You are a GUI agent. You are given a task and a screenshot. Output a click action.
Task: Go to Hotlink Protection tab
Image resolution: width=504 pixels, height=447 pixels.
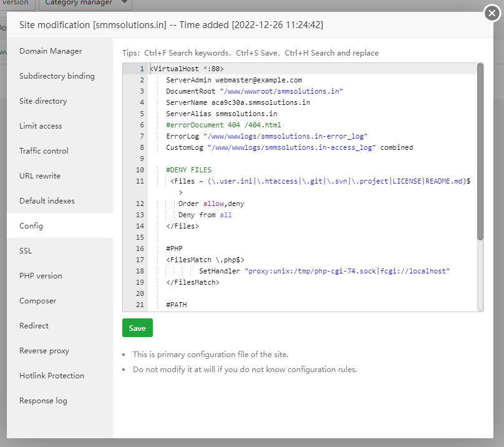[52, 376]
